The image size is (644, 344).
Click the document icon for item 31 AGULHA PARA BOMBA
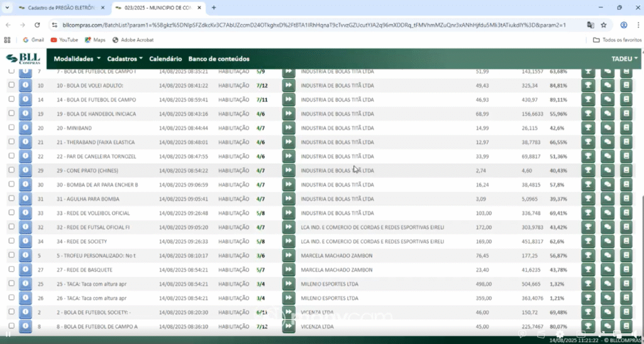pos(626,199)
